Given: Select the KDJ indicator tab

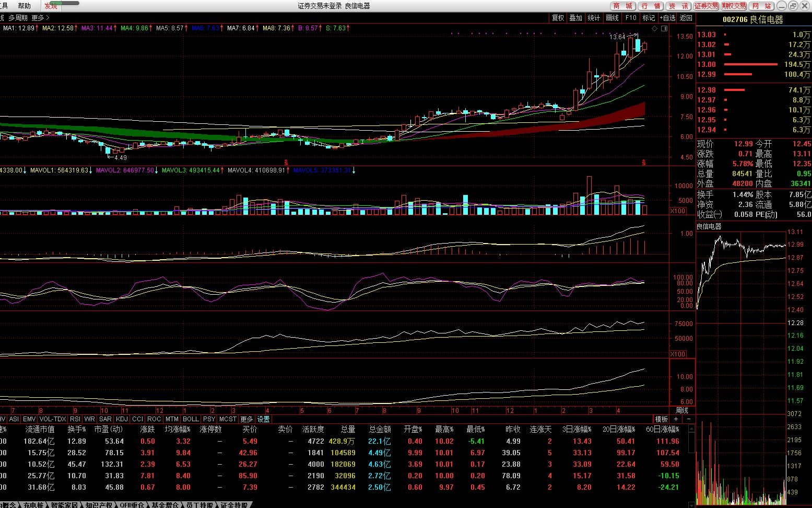Looking at the screenshot, I should [122, 419].
